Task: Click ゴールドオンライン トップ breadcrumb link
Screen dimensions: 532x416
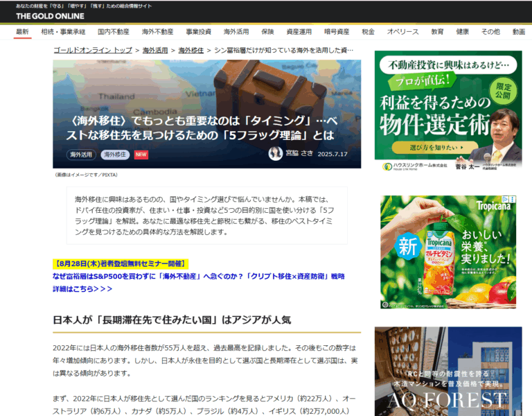Action: click(x=93, y=50)
